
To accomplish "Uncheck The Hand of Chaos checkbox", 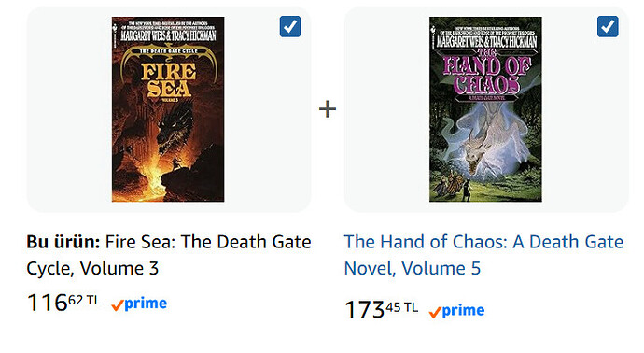I will click(608, 26).
